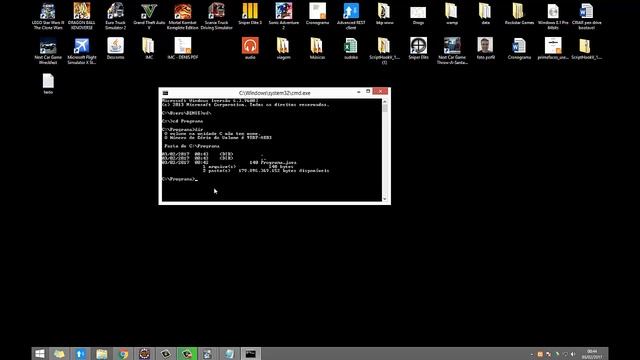Click inside the command prompt text area
This screenshot has width=640, height=360.
click(272, 150)
